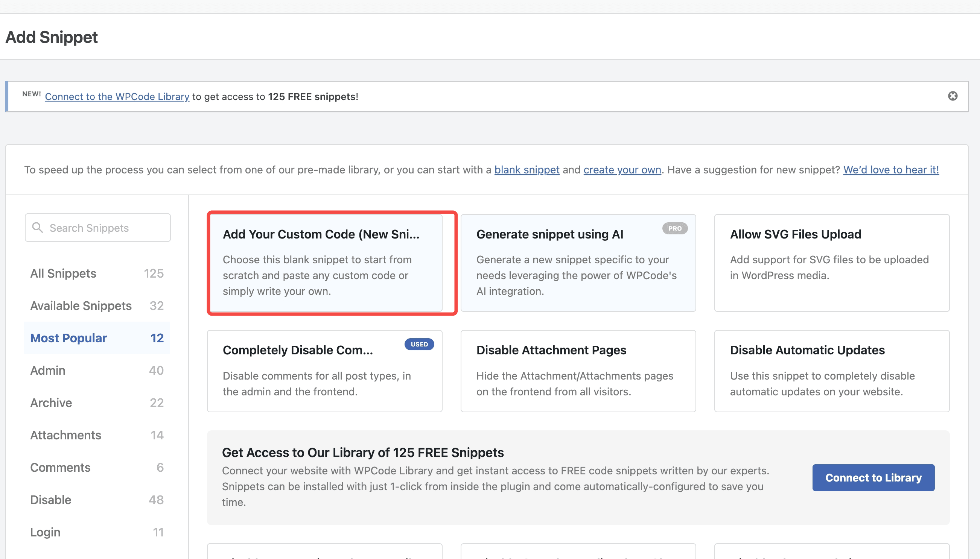This screenshot has width=980, height=559.
Task: Choose the Allow SVG Files Upload snippet
Action: point(831,263)
